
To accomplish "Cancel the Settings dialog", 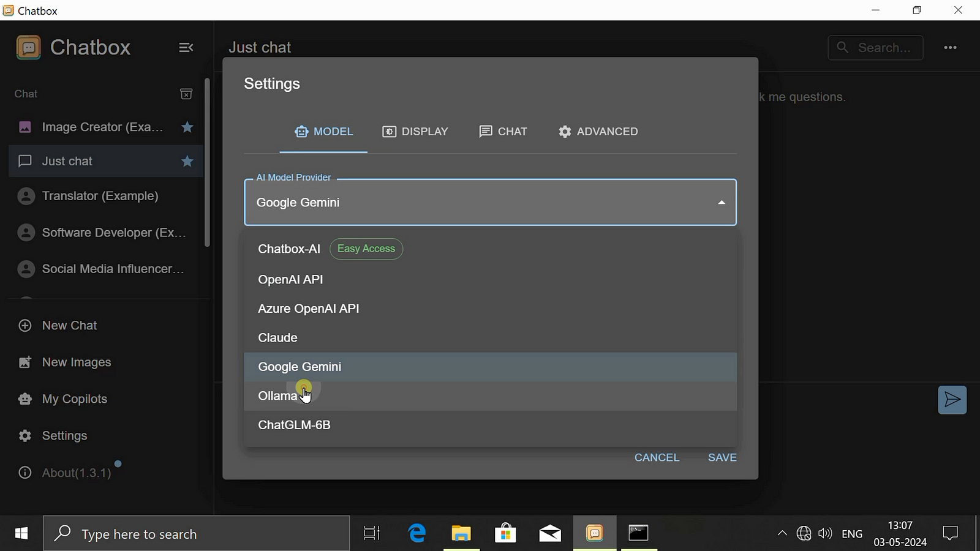I will tap(657, 457).
